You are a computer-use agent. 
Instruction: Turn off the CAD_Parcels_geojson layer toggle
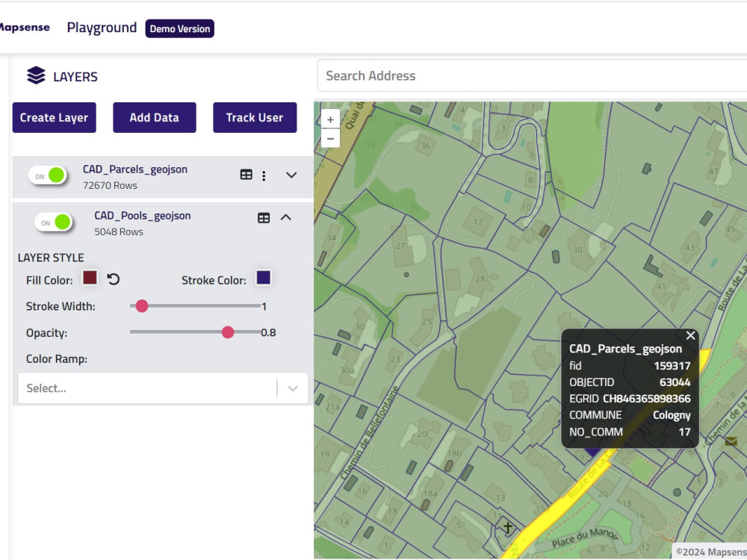click(48, 175)
